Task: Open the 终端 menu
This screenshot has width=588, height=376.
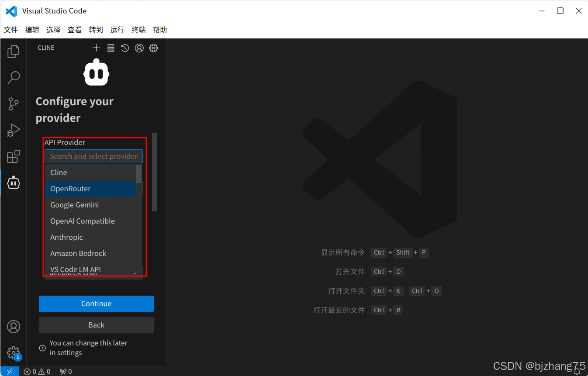Action: click(138, 30)
